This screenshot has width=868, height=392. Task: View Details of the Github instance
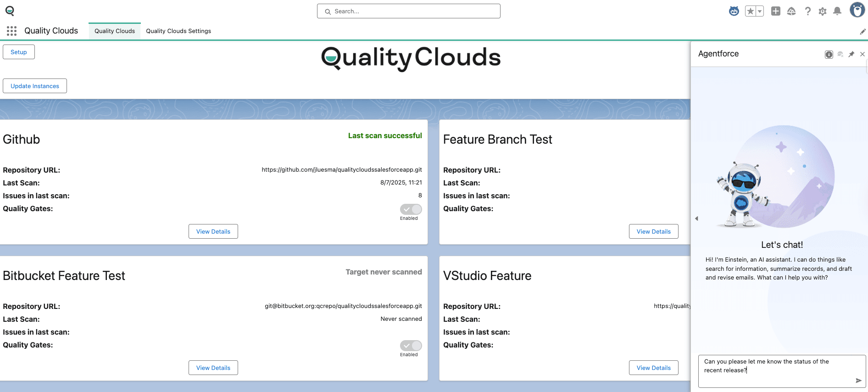(213, 231)
